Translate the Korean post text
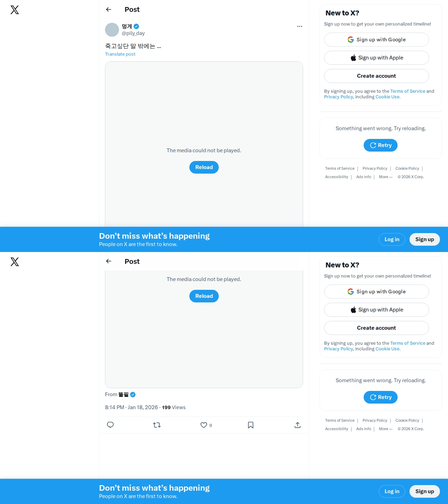The image size is (448, 504). (x=120, y=54)
